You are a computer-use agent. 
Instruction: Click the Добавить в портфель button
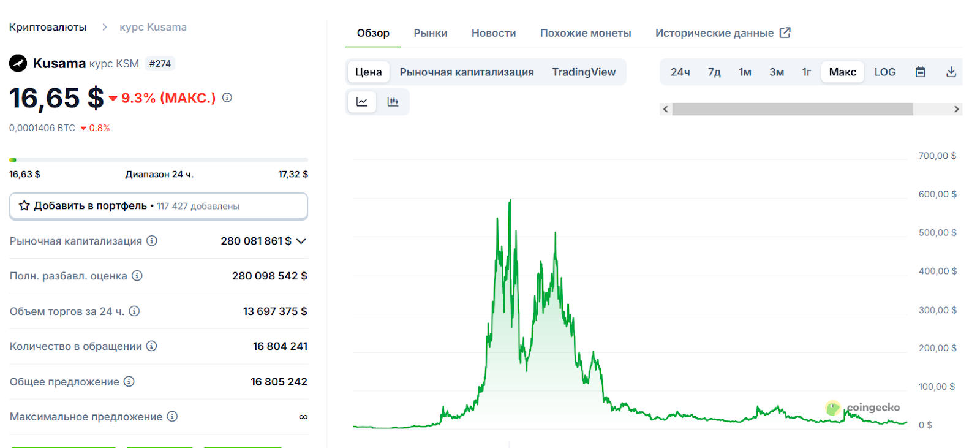tap(159, 206)
